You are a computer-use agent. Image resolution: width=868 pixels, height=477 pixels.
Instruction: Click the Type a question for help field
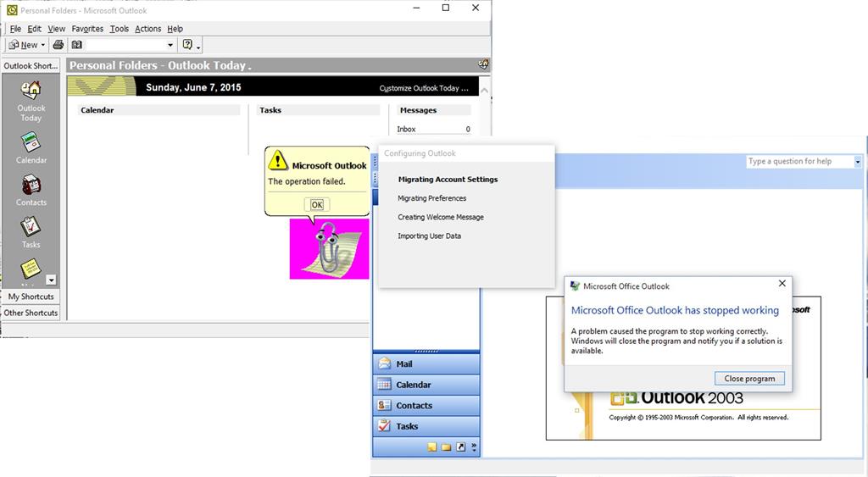coord(800,162)
